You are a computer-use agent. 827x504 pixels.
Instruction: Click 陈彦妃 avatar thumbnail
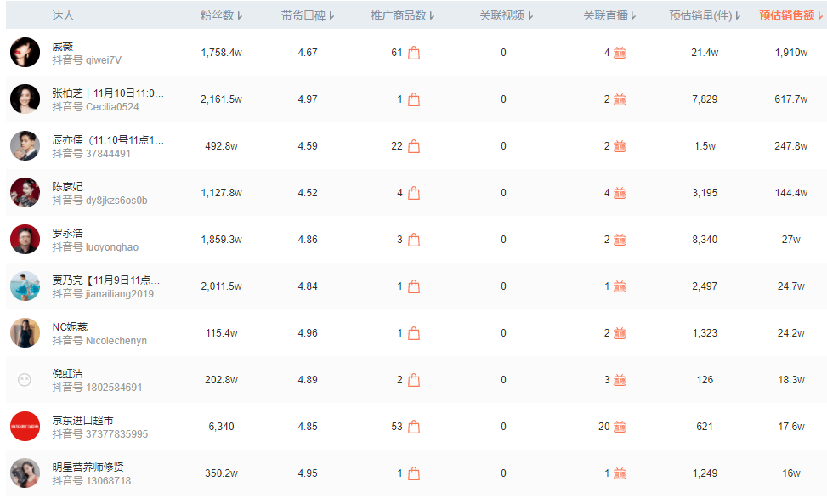[x=25, y=192]
